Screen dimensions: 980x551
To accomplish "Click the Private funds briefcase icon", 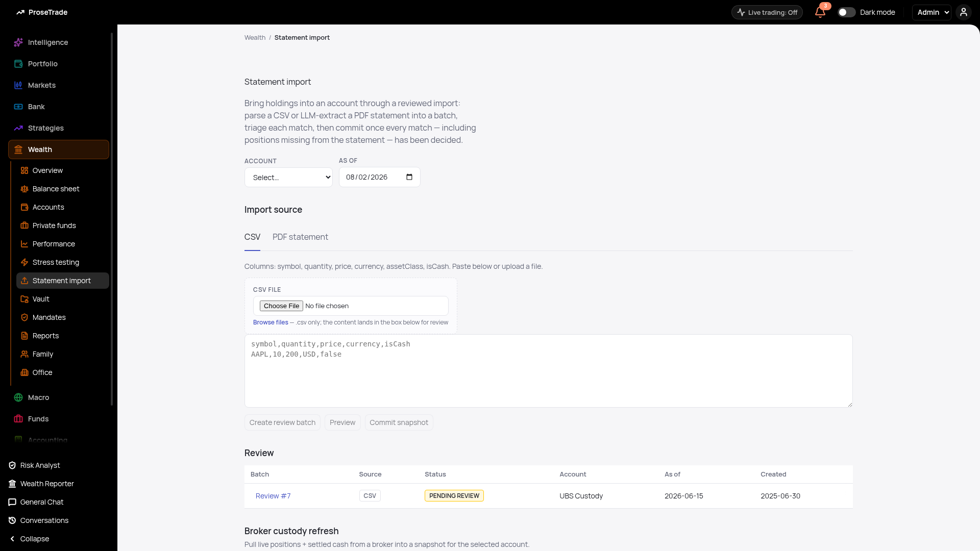I will click(24, 226).
